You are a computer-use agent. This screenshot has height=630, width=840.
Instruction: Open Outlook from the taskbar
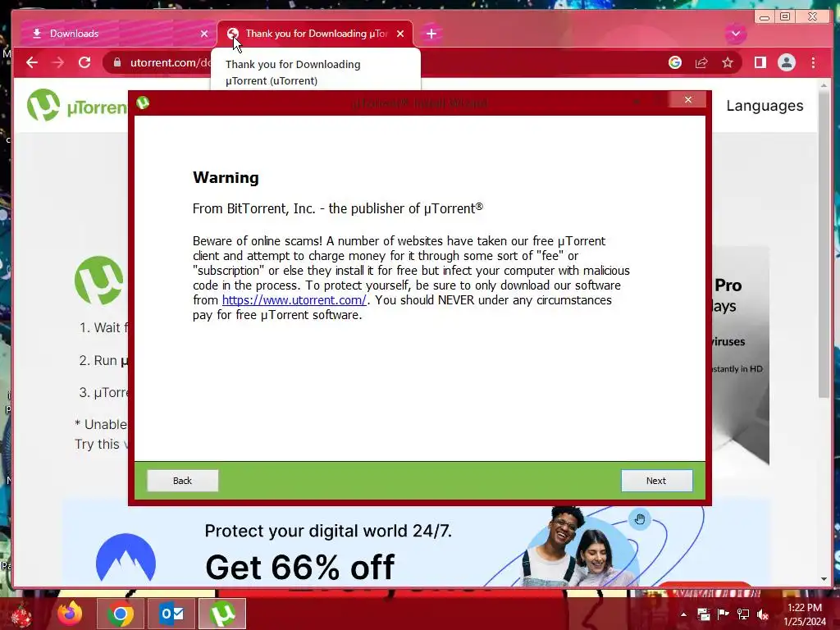[171, 614]
